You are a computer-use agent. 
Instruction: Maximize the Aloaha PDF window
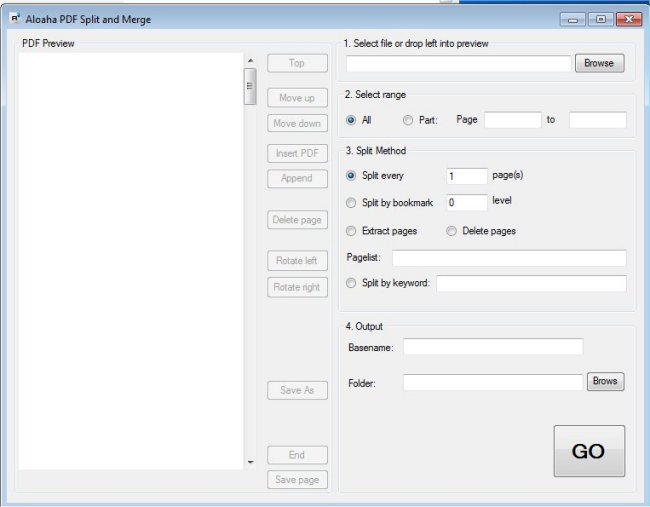[601, 19]
